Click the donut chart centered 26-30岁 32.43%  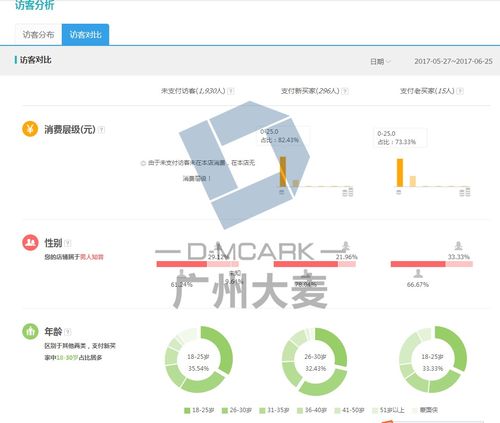click(x=315, y=361)
